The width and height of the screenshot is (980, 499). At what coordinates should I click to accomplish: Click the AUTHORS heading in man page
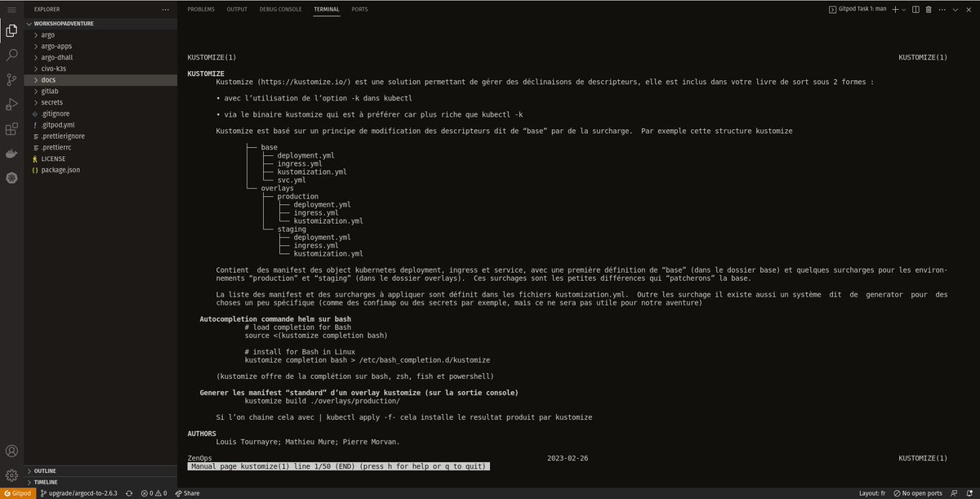click(202, 434)
